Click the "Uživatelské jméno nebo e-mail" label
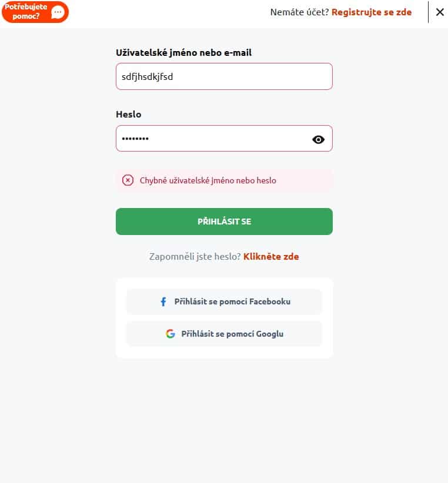 pos(183,53)
